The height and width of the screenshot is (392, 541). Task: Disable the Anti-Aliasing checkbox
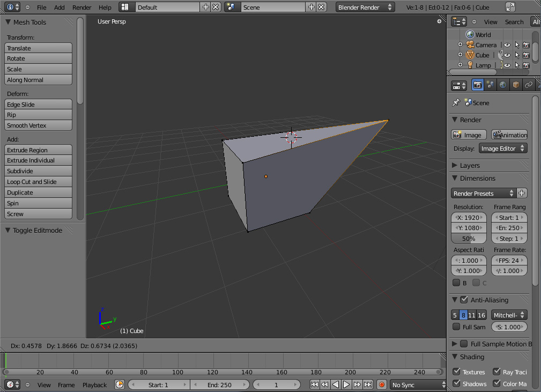[464, 300]
